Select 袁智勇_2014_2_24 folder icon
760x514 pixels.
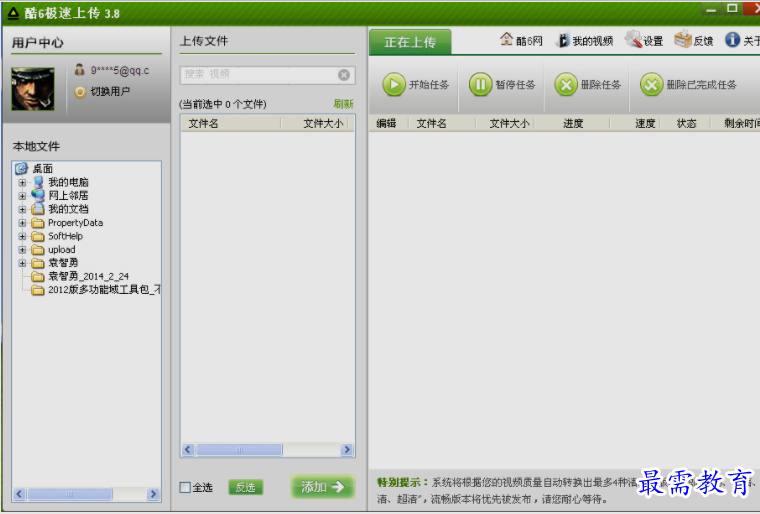38,276
